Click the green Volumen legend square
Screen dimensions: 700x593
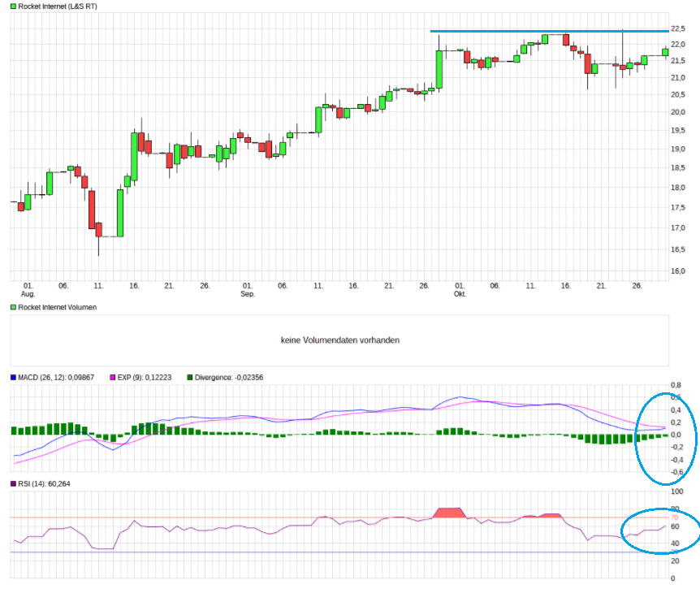(13, 307)
